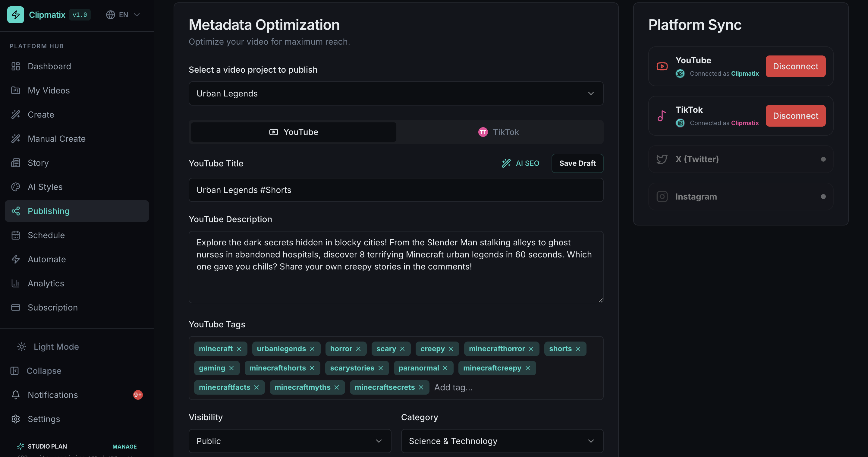Remove the minecrafthorror tag
Screen dimensions: 868x457
pos(531,348)
